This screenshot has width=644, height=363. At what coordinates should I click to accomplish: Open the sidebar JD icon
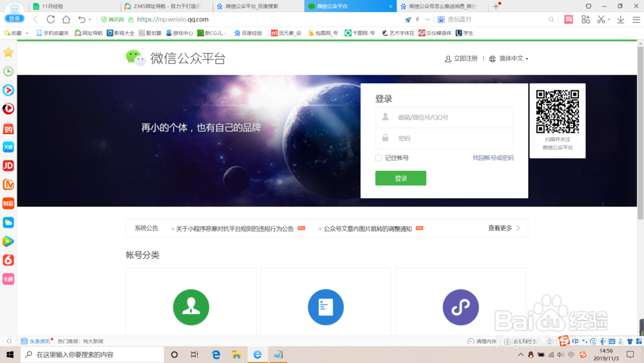[x=8, y=166]
